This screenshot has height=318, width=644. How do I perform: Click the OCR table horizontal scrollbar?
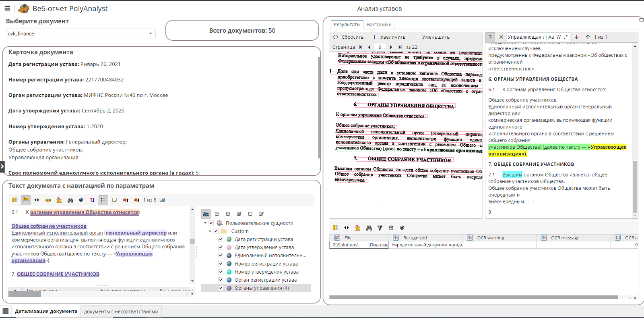point(474,297)
